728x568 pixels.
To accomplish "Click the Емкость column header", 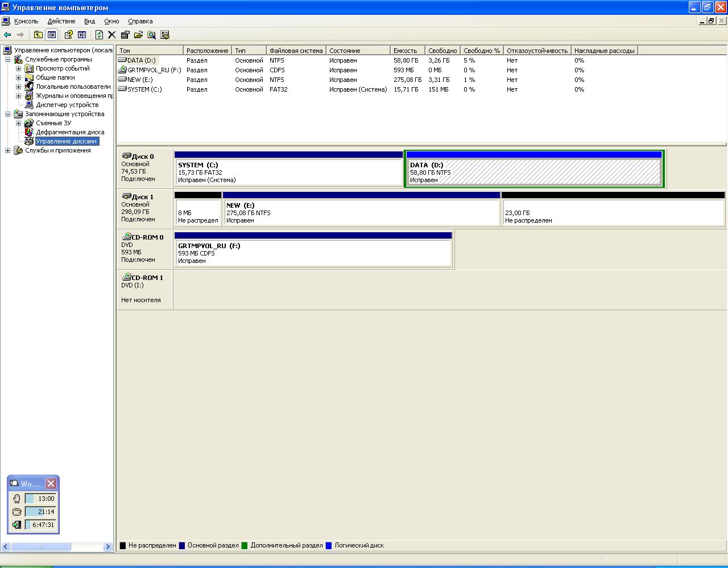I will [x=405, y=51].
